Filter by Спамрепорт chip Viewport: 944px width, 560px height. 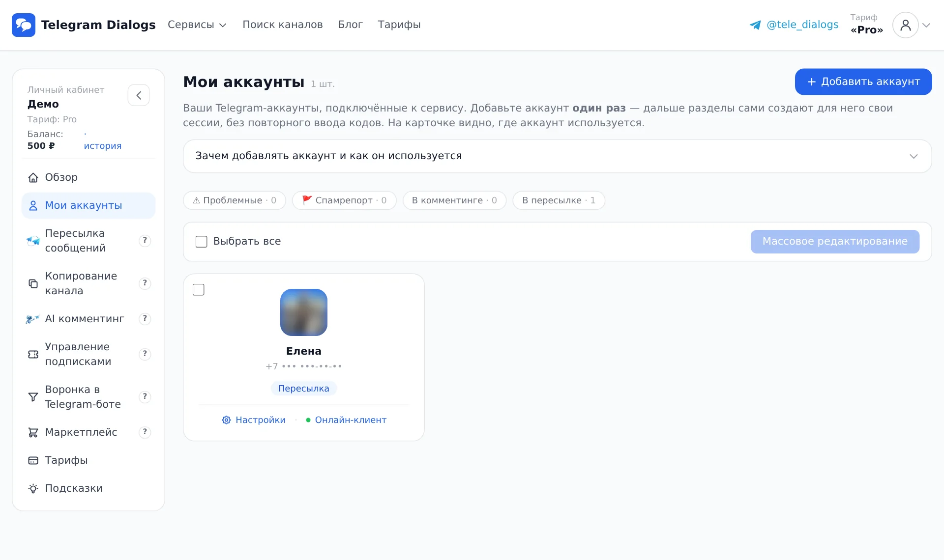click(344, 200)
